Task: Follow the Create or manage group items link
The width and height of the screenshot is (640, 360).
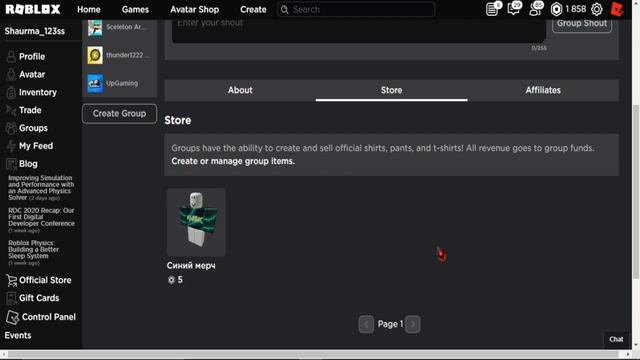Action: pos(233,161)
